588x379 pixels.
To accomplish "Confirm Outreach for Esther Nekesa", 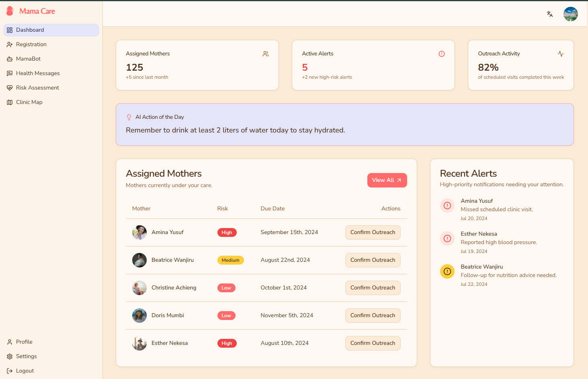I will tap(373, 343).
